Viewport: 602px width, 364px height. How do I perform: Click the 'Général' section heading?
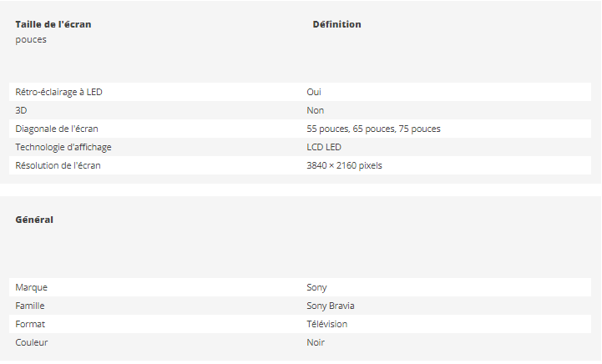(34, 220)
